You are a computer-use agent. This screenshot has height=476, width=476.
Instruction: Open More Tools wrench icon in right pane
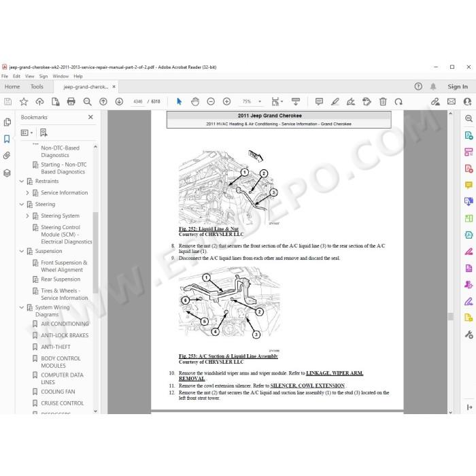[x=469, y=335]
